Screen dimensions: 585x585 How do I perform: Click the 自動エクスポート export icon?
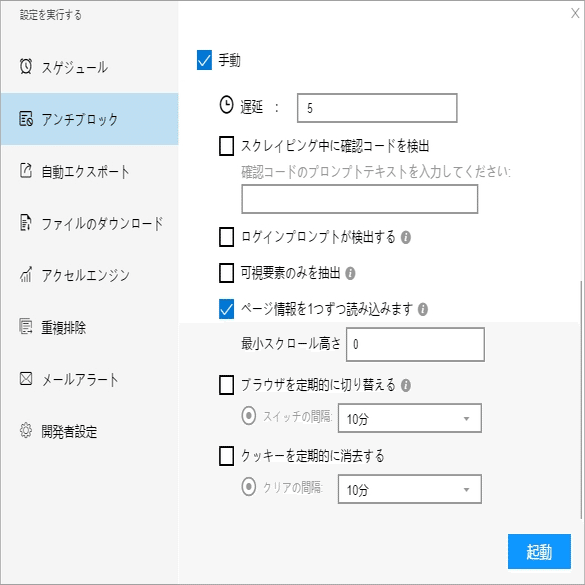click(26, 171)
